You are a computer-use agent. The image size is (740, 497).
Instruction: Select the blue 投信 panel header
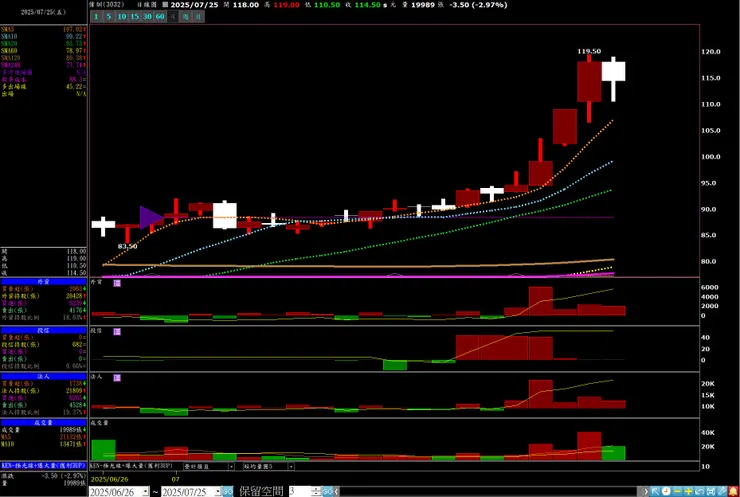[43, 330]
